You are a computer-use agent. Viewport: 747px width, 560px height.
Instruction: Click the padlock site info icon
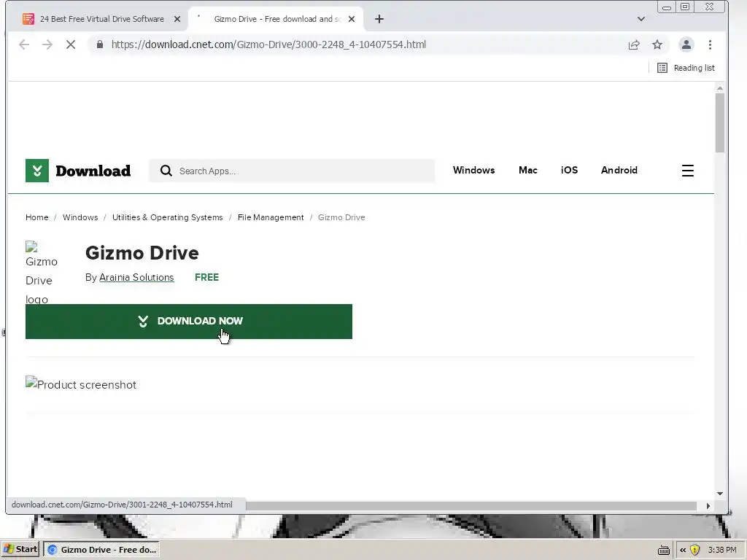point(99,44)
